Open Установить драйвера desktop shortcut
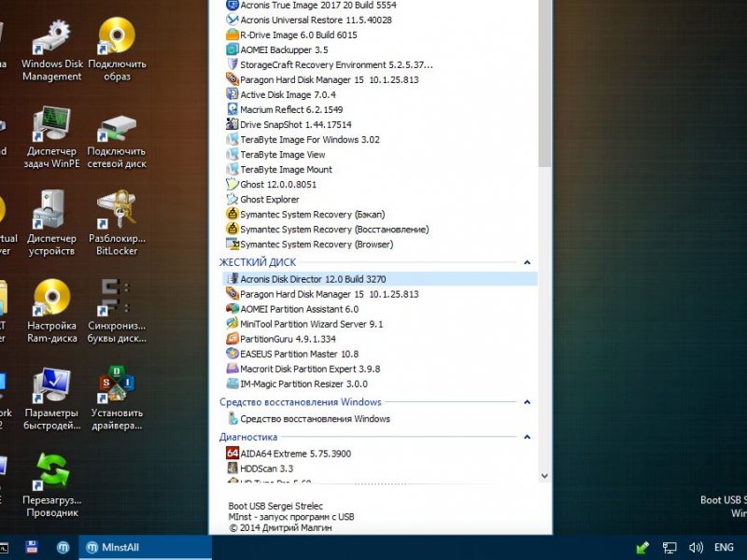The height and width of the screenshot is (560, 747). click(x=117, y=399)
